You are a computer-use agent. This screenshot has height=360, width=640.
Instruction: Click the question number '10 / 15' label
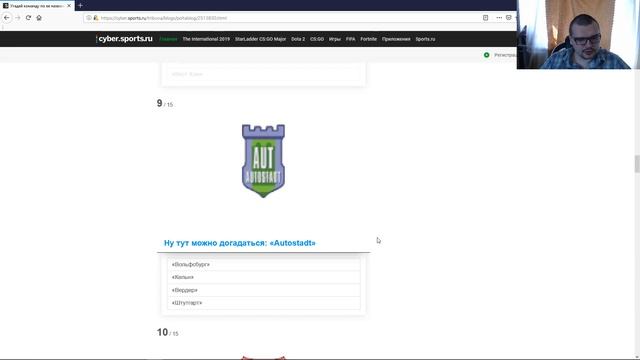click(x=168, y=333)
